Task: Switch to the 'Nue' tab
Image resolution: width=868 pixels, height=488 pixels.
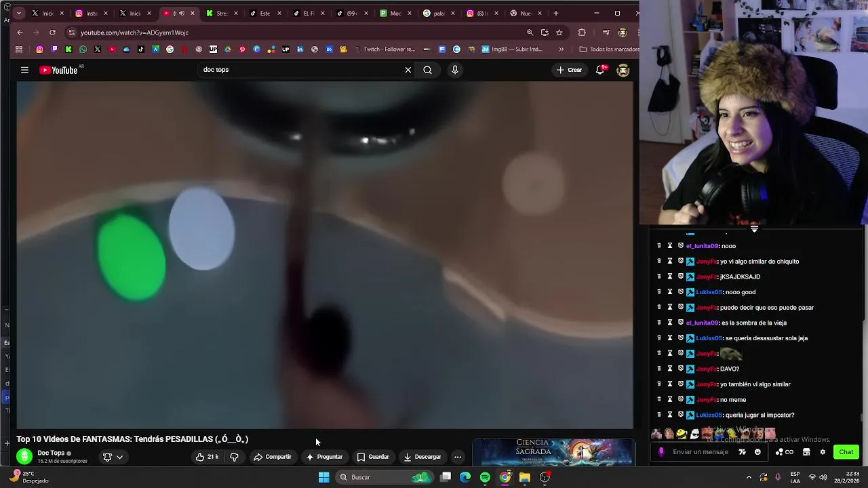Action: [x=526, y=13]
